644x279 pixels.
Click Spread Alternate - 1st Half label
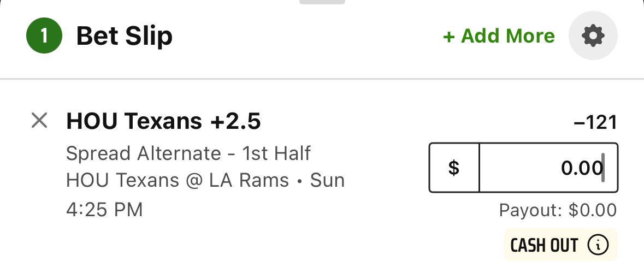[188, 153]
